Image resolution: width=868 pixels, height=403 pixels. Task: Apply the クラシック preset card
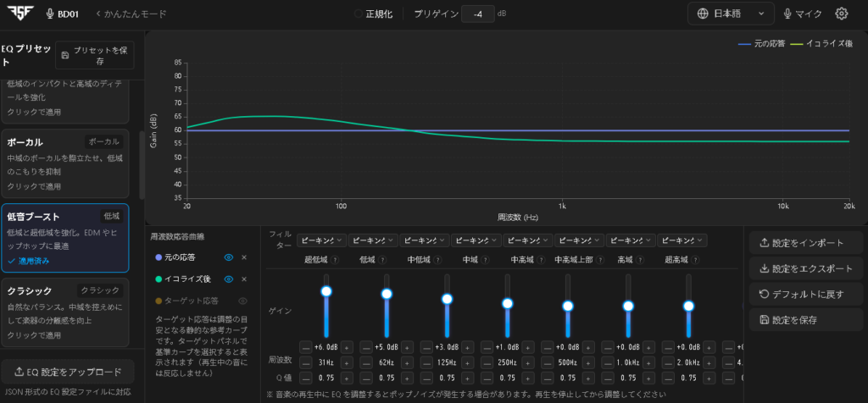pyautogui.click(x=64, y=312)
